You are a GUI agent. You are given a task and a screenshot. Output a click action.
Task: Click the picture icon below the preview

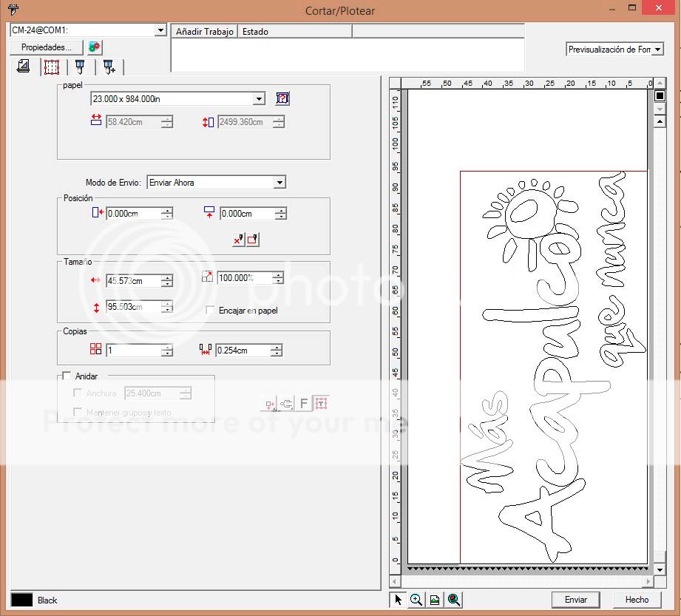point(435,600)
